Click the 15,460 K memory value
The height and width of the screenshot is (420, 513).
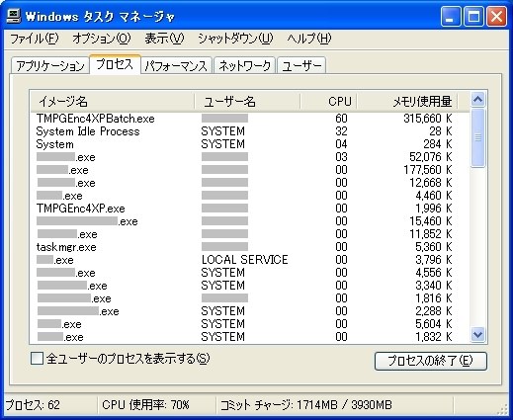(x=430, y=221)
